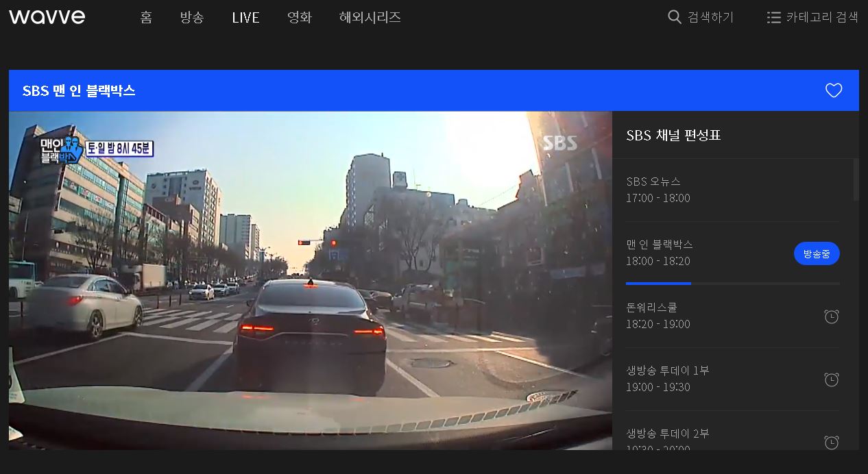
Task: Open the 방송 menu
Action: pos(192,17)
